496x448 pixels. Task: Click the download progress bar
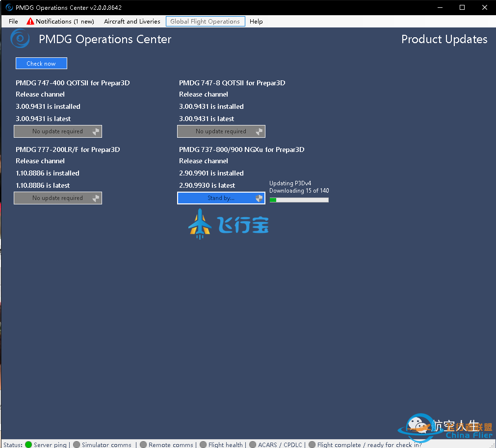[x=299, y=200]
